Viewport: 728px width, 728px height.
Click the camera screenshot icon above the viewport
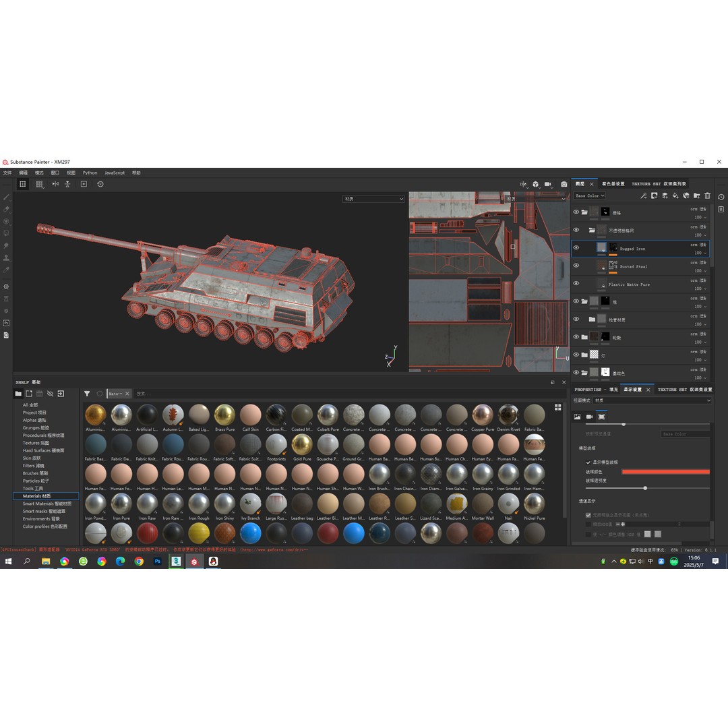click(x=564, y=184)
